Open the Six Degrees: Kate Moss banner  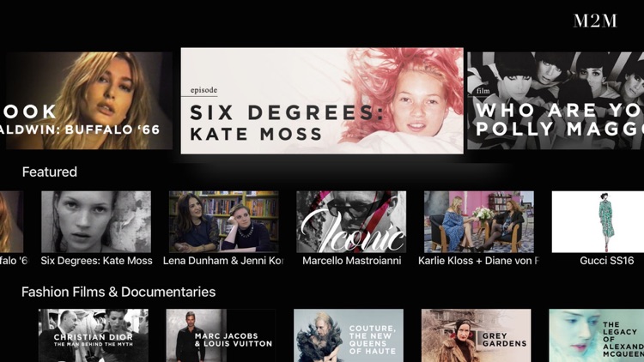(x=322, y=101)
